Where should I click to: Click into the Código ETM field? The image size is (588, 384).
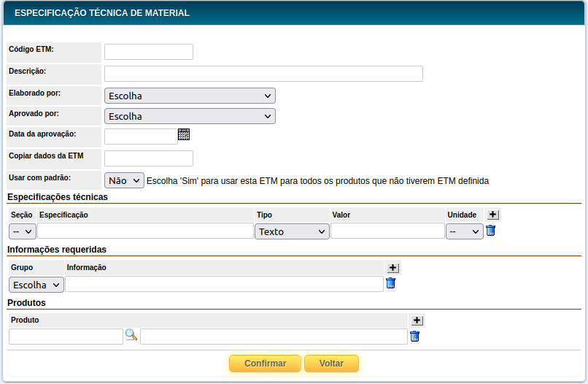click(149, 52)
